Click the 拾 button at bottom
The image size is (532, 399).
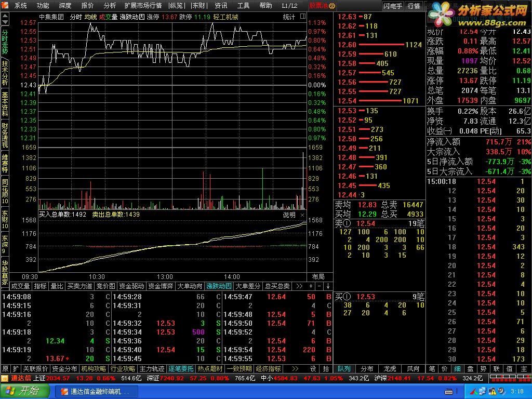(326, 369)
